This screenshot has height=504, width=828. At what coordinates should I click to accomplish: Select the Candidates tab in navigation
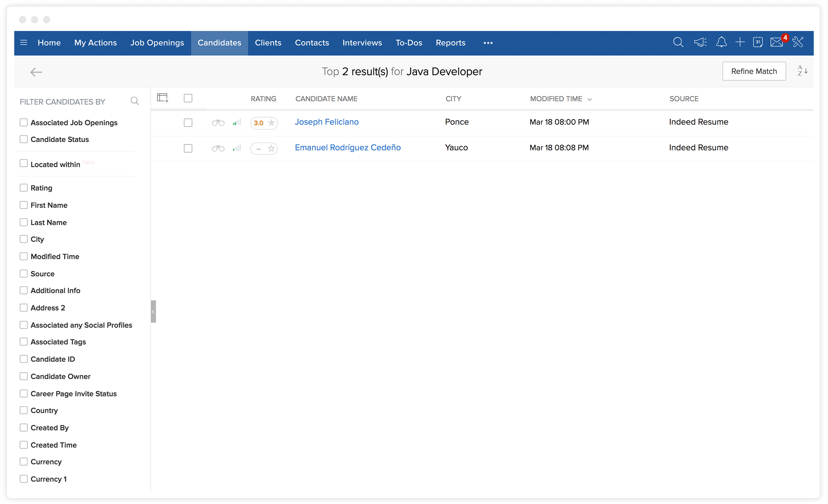tap(219, 43)
